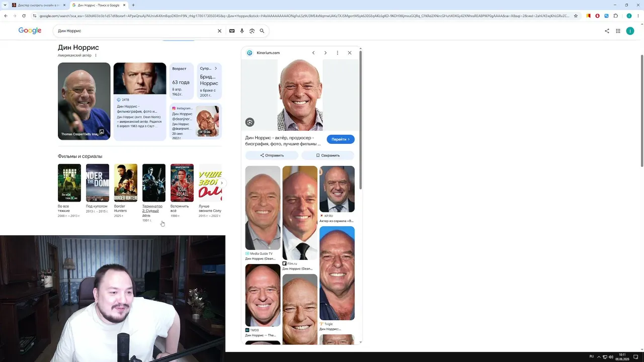Close the Kinorium image preview panel
644x362 pixels.
(350, 53)
